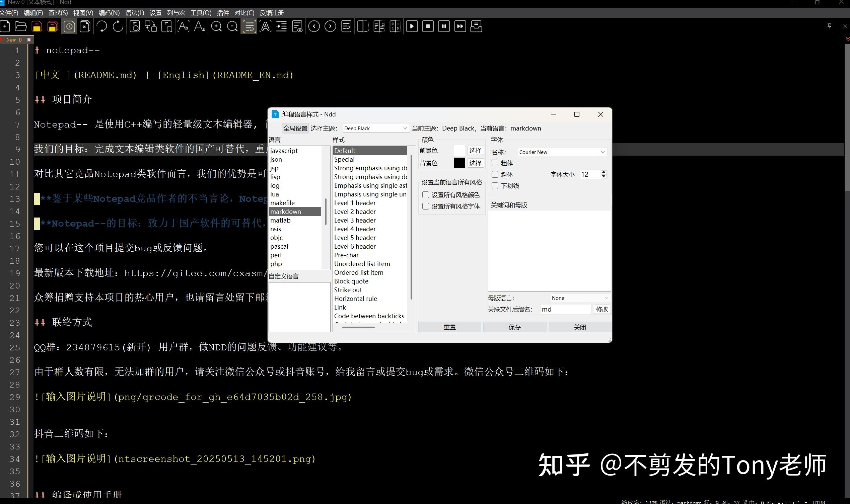The width and height of the screenshot is (850, 504).
Task: Toggle the auto-save clock icon
Action: tap(69, 26)
